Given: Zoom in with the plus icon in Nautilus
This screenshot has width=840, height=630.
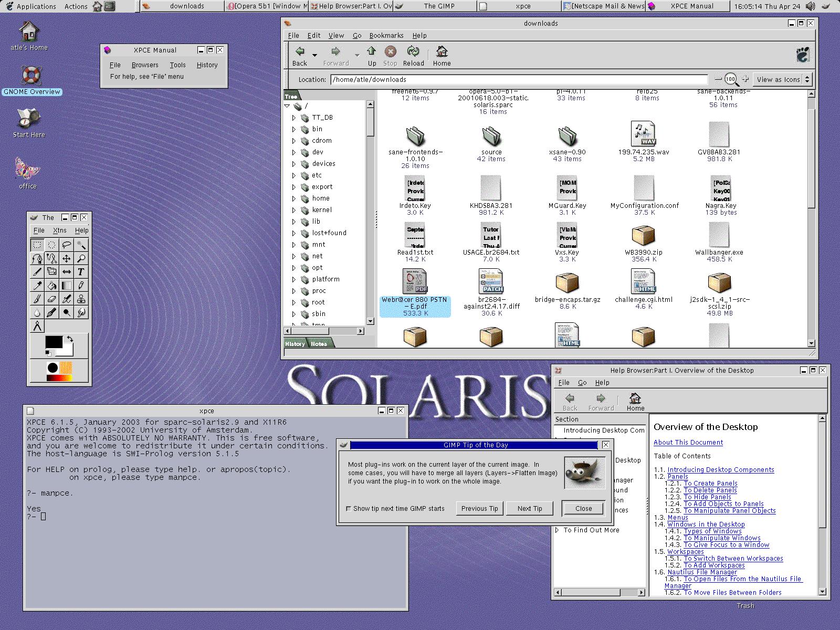Looking at the screenshot, I should (x=745, y=79).
